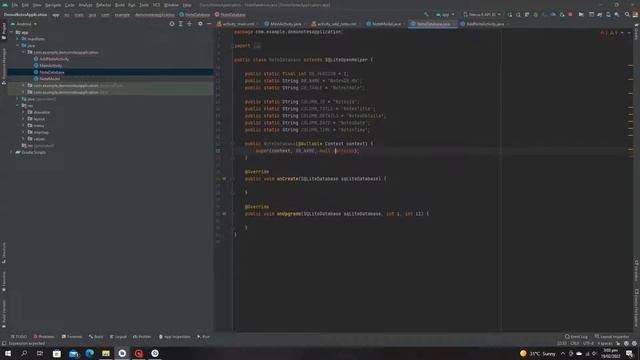The width and height of the screenshot is (640, 360).
Task: Click the onCreate override gutter icon
Action: (224, 179)
